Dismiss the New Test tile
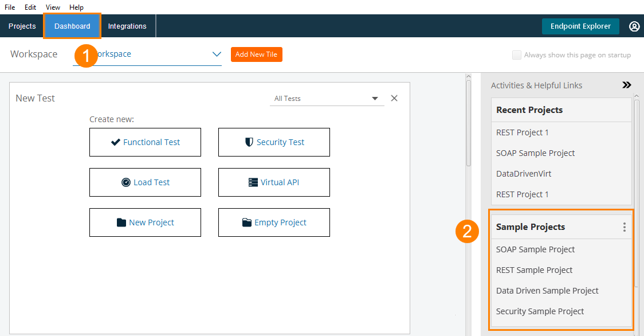The height and width of the screenshot is (336, 644). [x=394, y=98]
